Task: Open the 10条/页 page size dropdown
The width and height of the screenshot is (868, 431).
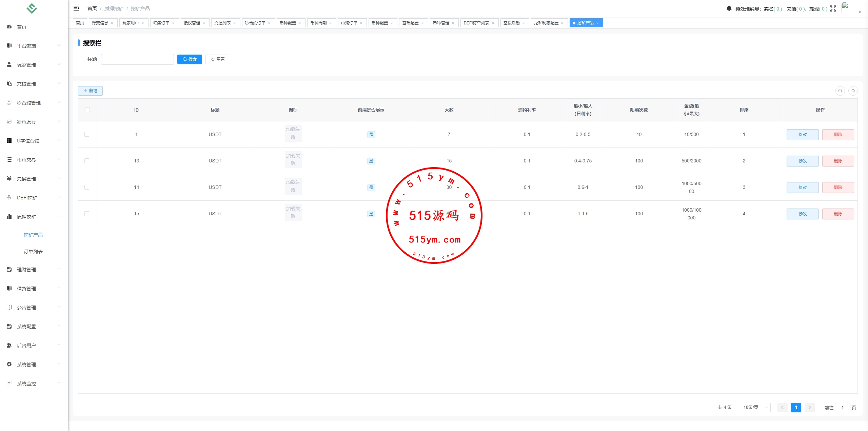Action: 753,407
